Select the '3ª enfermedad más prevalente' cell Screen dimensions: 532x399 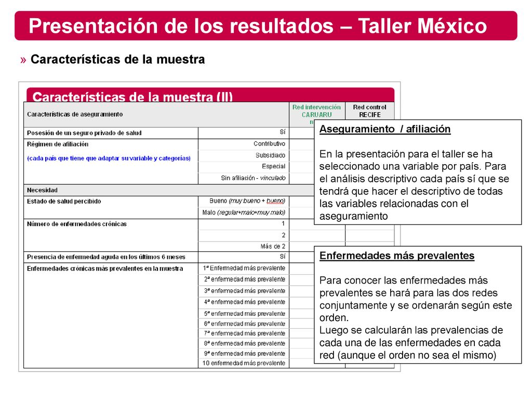pos(245,291)
